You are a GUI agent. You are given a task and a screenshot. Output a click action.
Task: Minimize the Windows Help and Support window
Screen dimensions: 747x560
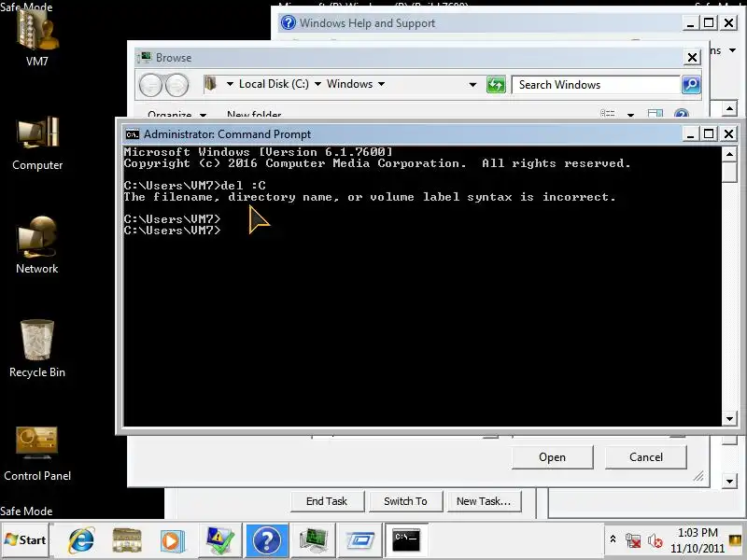click(690, 22)
